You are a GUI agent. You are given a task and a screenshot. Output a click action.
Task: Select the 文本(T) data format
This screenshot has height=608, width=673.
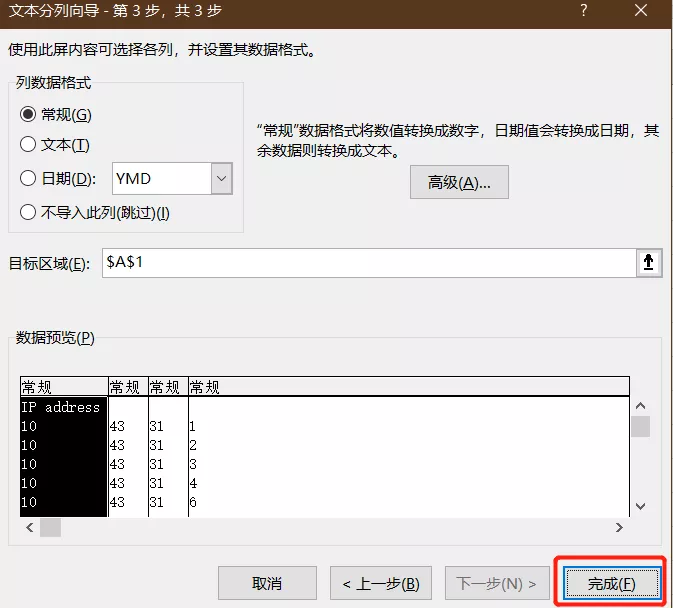tap(28, 145)
